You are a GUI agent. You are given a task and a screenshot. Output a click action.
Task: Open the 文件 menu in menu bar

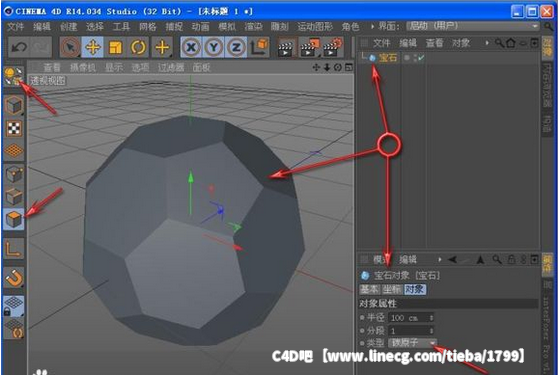click(x=15, y=26)
